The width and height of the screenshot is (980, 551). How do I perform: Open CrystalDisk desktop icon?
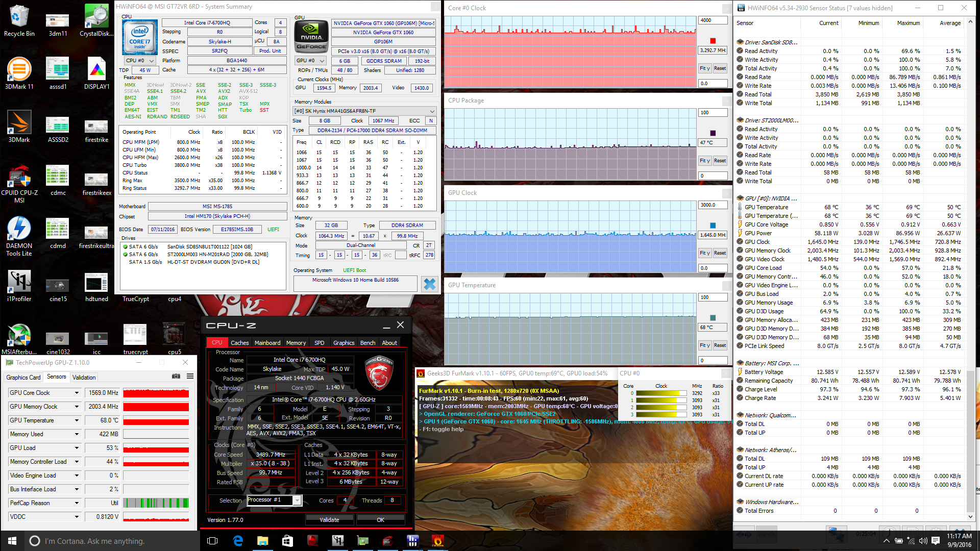(x=96, y=20)
